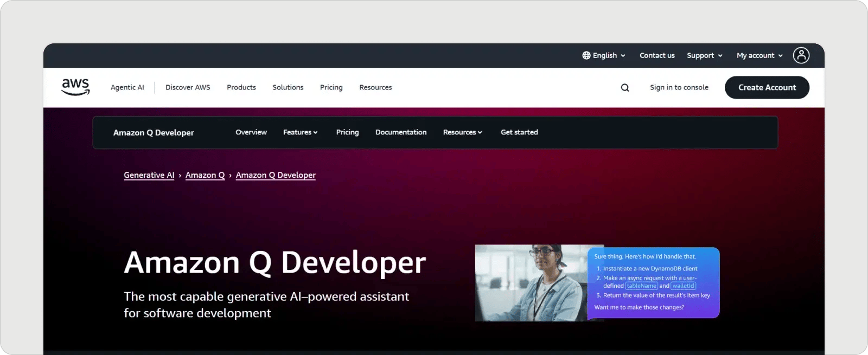This screenshot has height=355, width=868.
Task: Click the walletId code tag
Action: point(684,286)
